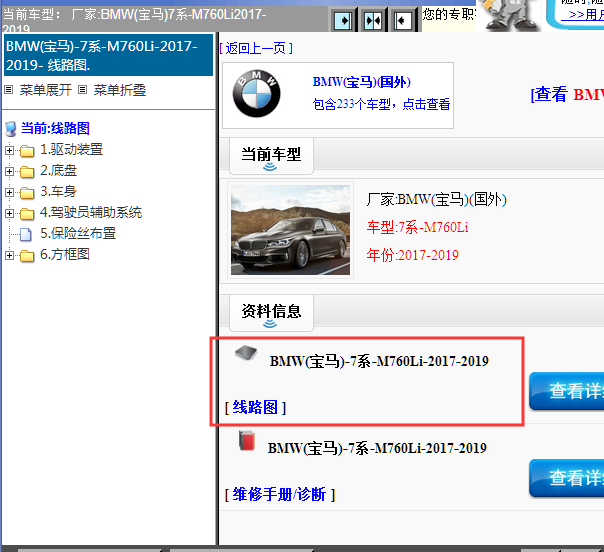Open the 6.方框图 tree item
This screenshot has width=604, height=552.
click(65, 254)
